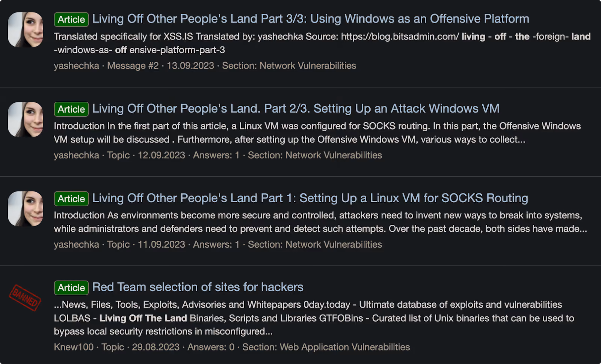
Task: Click Knew100 username under Red Team result
Action: coord(74,347)
